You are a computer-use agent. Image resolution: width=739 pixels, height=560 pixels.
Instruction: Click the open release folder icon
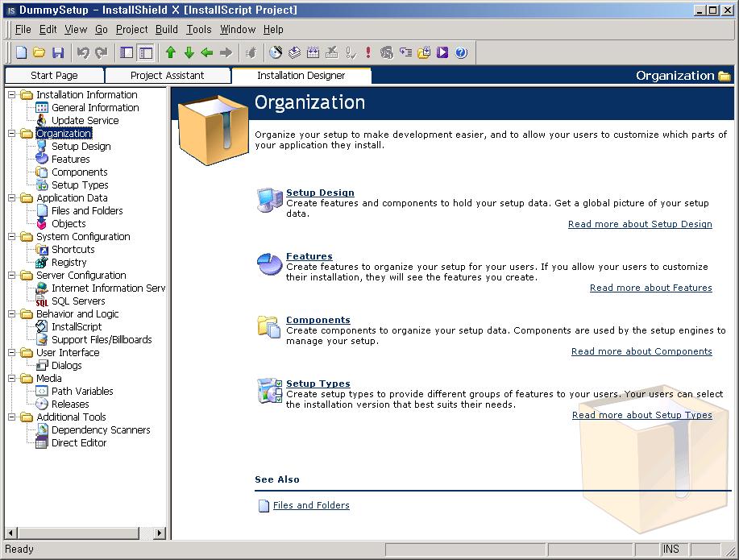424,52
